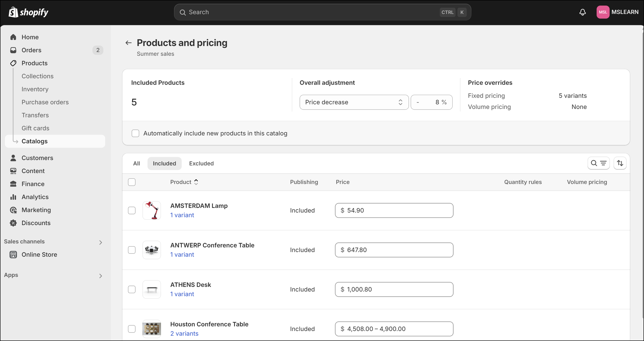Open the 2 variants link for Houston Table
The height and width of the screenshot is (341, 644).
click(x=184, y=334)
